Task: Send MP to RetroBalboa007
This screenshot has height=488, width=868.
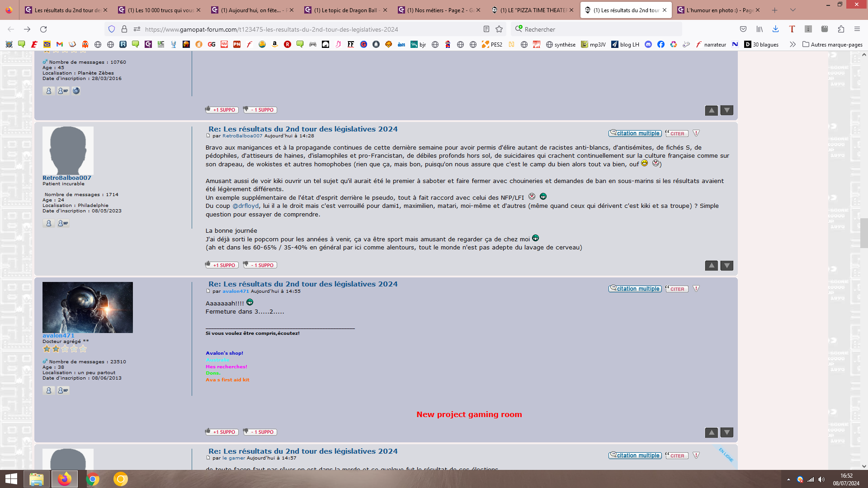Action: (x=63, y=223)
